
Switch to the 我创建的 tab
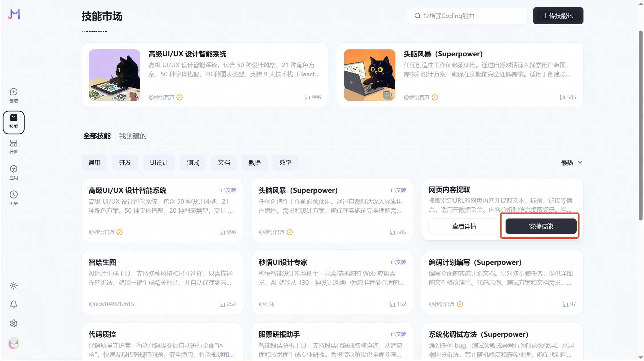coord(133,136)
